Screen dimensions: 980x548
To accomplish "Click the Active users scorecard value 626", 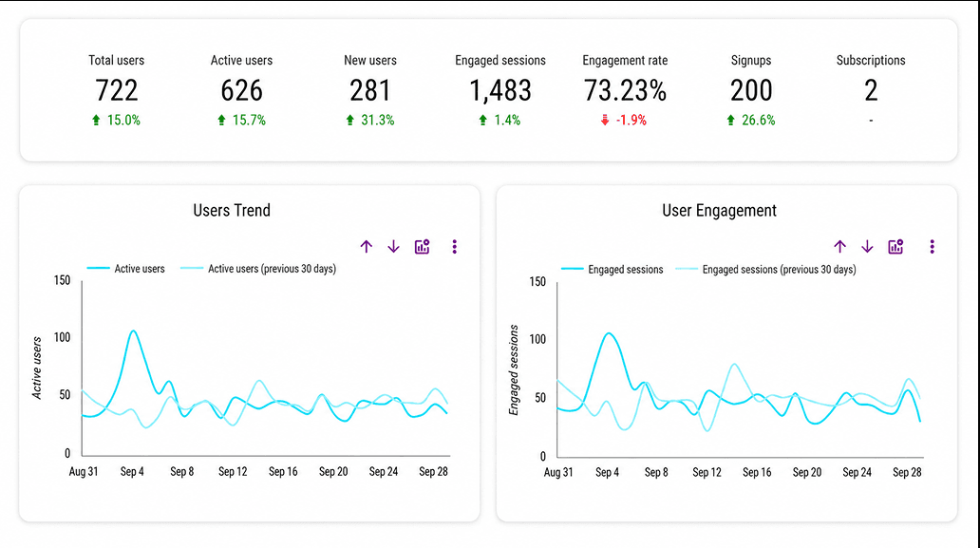I will [x=241, y=90].
